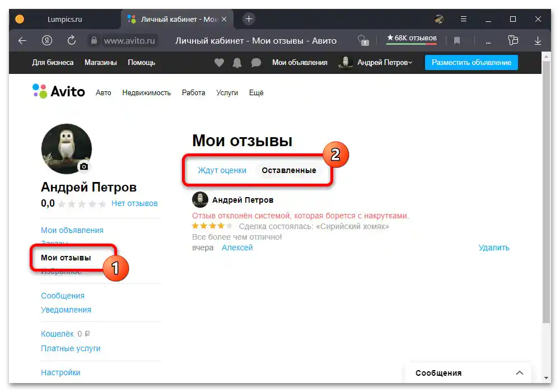
Task: Open the protect icon with badge 1
Action: [363, 40]
